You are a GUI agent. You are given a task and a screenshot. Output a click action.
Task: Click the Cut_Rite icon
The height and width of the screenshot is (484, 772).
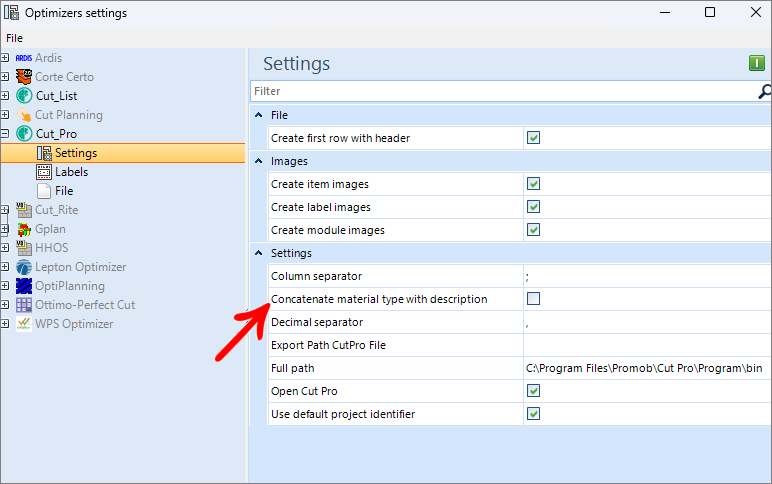[x=24, y=210]
